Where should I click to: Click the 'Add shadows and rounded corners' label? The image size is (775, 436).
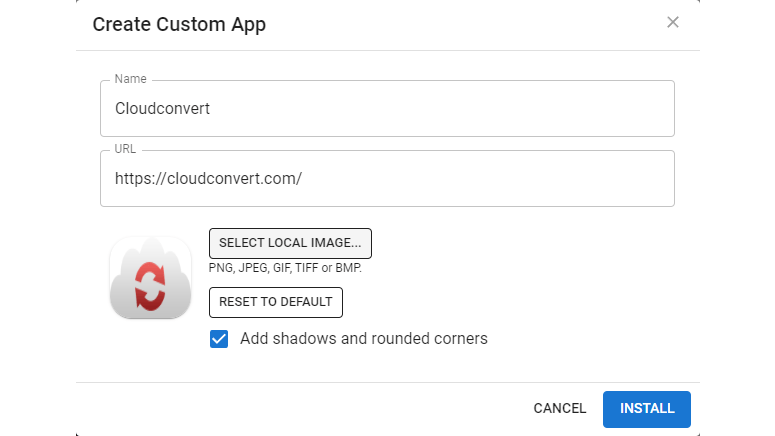click(363, 339)
